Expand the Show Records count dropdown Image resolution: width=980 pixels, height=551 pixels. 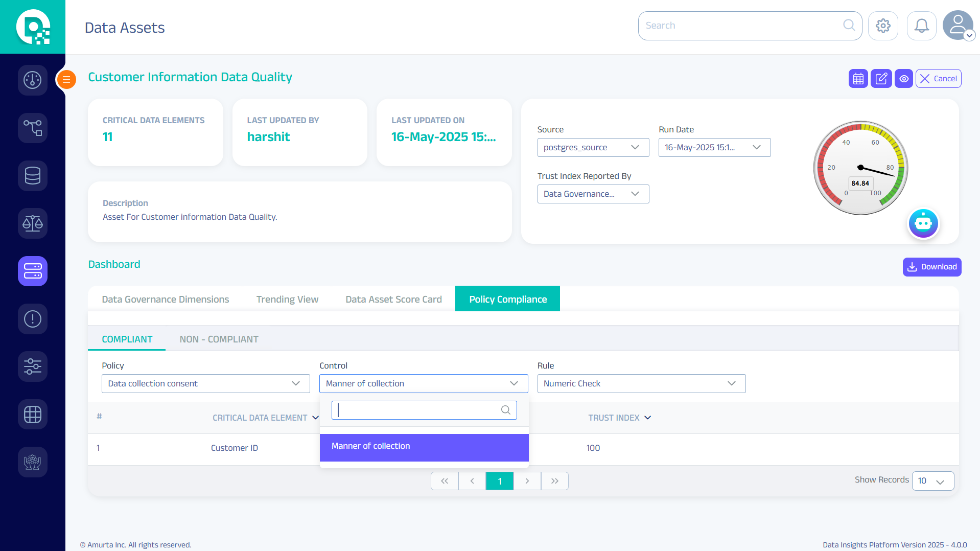click(x=932, y=481)
